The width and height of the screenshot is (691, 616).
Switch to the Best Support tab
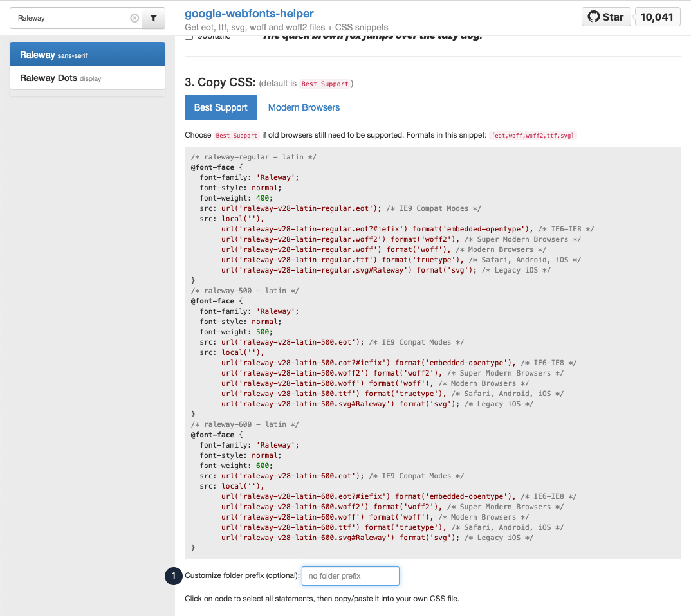coord(221,107)
